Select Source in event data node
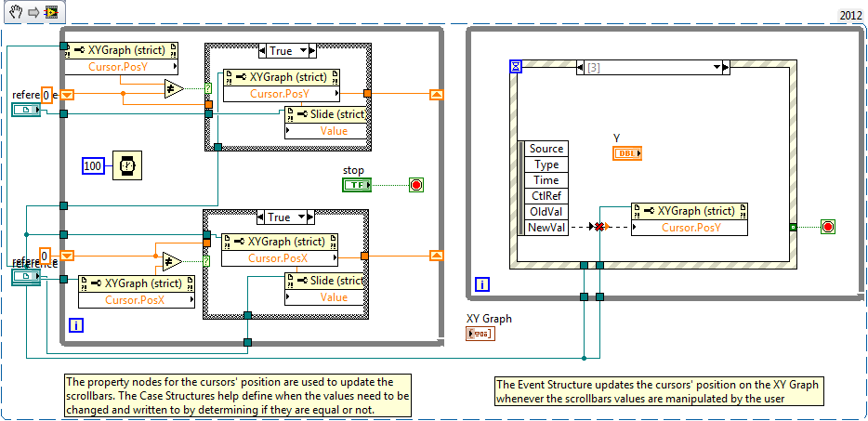Image resolution: width=868 pixels, height=421 pixels. pos(546,149)
